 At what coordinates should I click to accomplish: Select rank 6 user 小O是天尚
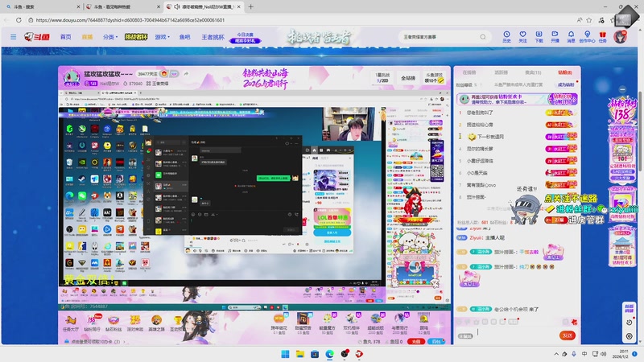[477, 173]
